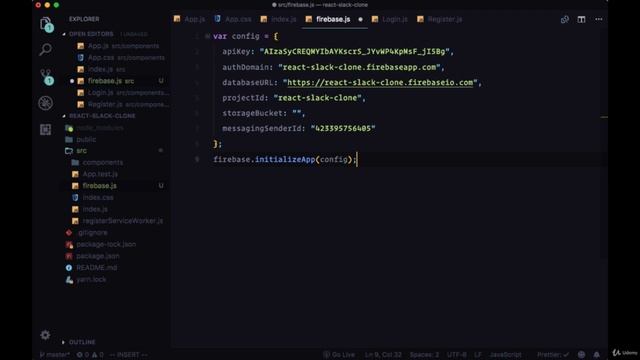Open README.md in the file tree
This screenshot has width=640, height=360.
96,268
